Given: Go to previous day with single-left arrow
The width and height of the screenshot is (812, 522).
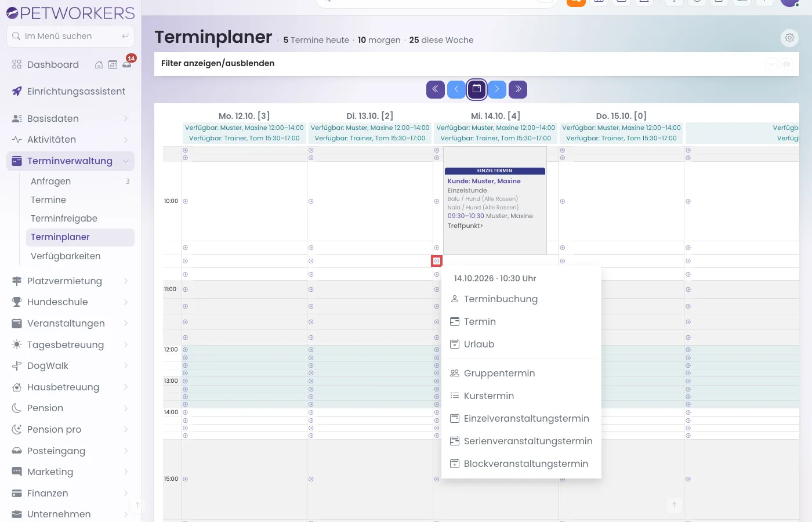Looking at the screenshot, I should pos(456,89).
